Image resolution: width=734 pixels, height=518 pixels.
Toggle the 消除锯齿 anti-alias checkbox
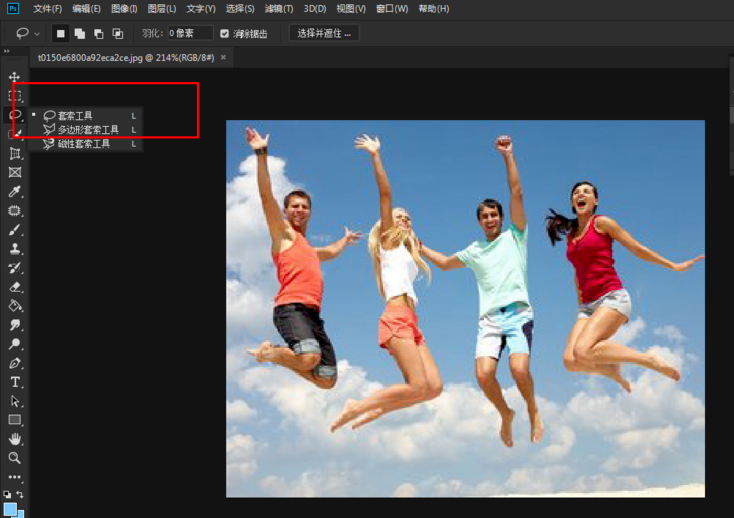click(x=225, y=33)
